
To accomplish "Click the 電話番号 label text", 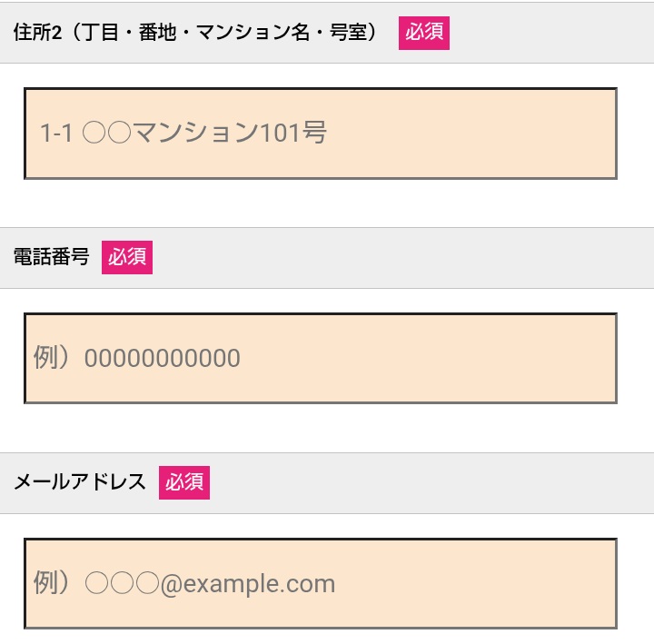I will [x=52, y=258].
